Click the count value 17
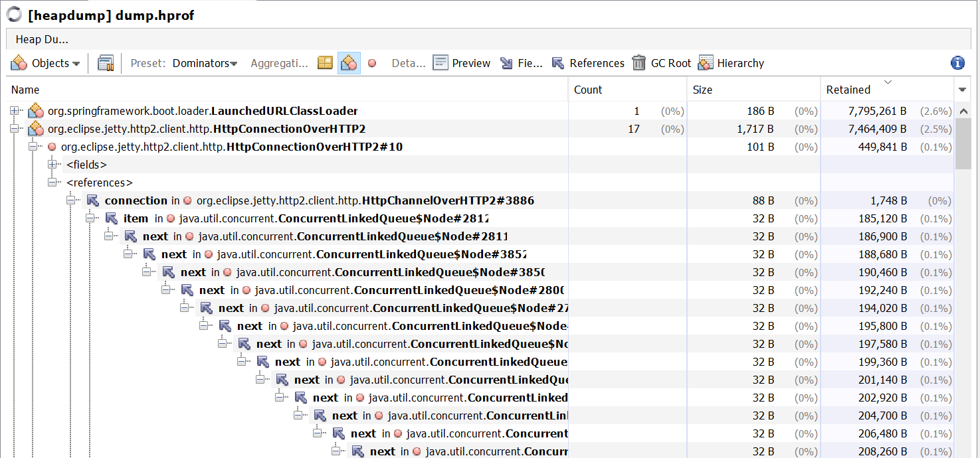The height and width of the screenshot is (458, 980). click(x=634, y=129)
